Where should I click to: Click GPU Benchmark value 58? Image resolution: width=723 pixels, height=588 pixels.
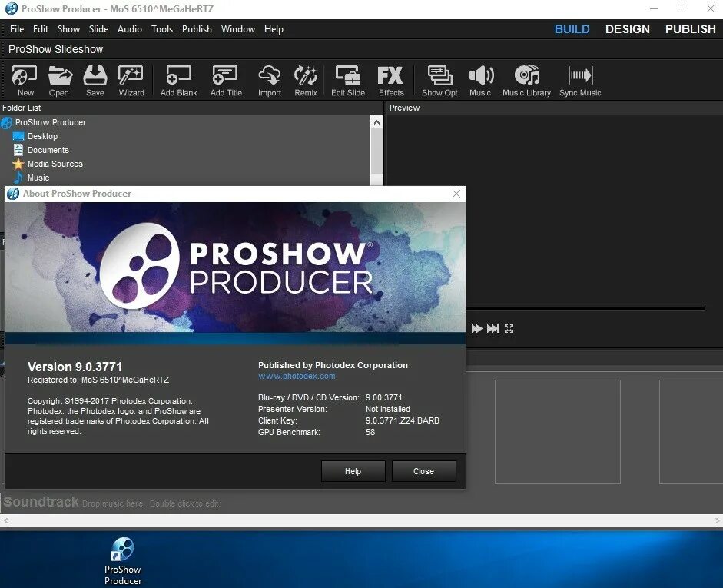click(x=370, y=432)
